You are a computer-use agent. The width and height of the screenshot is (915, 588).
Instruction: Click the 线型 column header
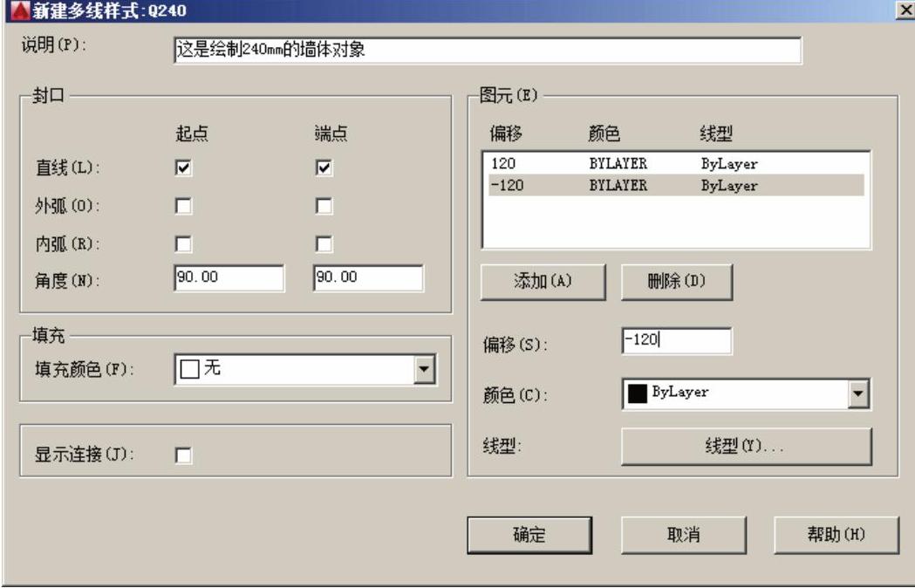click(716, 133)
